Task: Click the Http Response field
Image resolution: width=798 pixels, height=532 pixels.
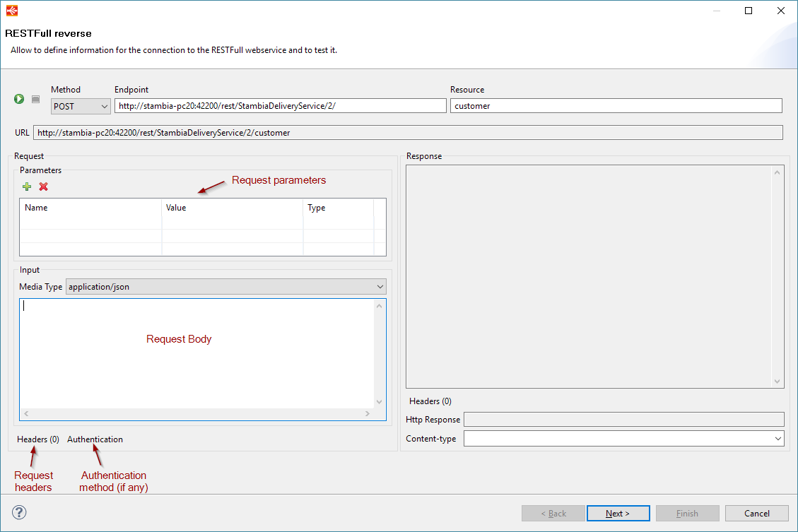Action: point(622,419)
